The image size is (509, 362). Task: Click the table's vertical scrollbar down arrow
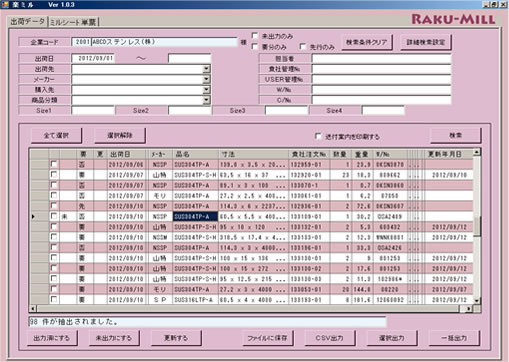pyautogui.click(x=477, y=301)
